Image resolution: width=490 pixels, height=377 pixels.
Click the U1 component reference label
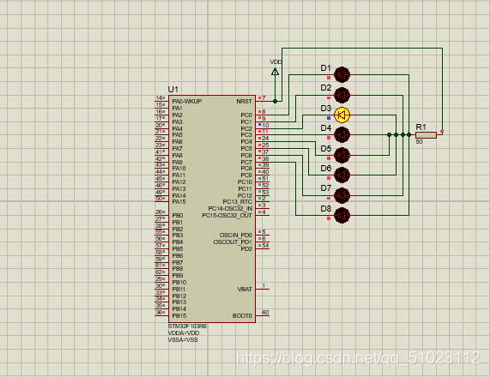tap(173, 89)
